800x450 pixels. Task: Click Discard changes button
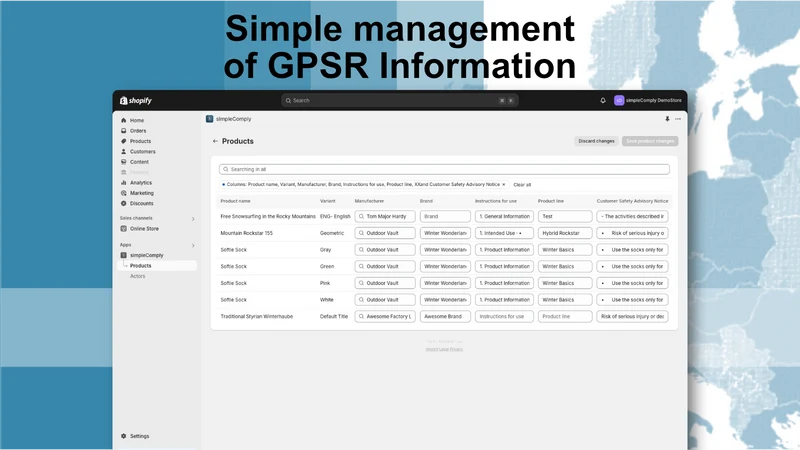tap(596, 141)
